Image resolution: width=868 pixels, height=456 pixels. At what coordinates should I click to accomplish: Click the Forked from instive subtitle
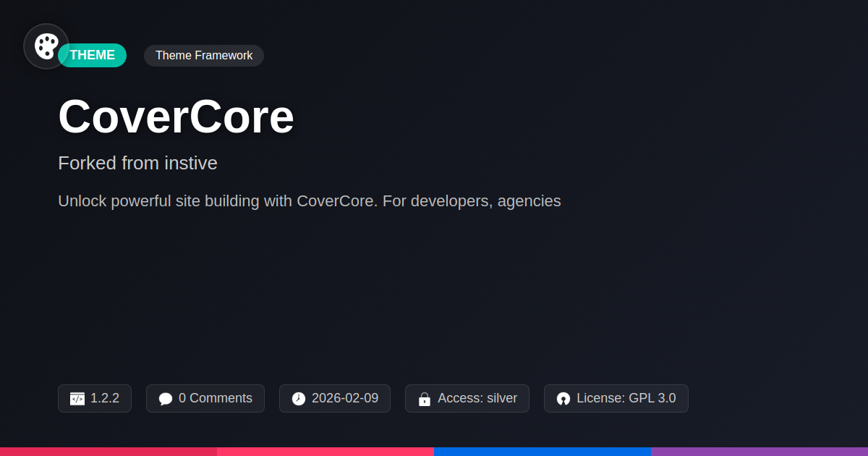pyautogui.click(x=137, y=163)
